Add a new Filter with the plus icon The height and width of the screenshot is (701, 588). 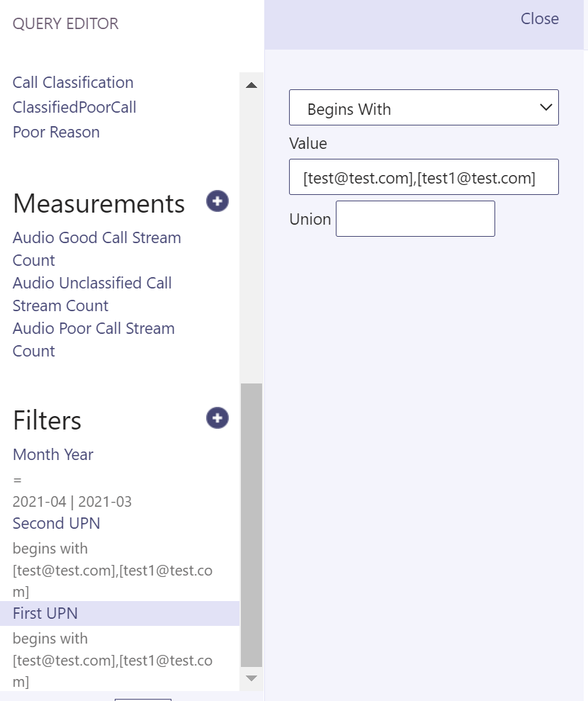coord(217,418)
